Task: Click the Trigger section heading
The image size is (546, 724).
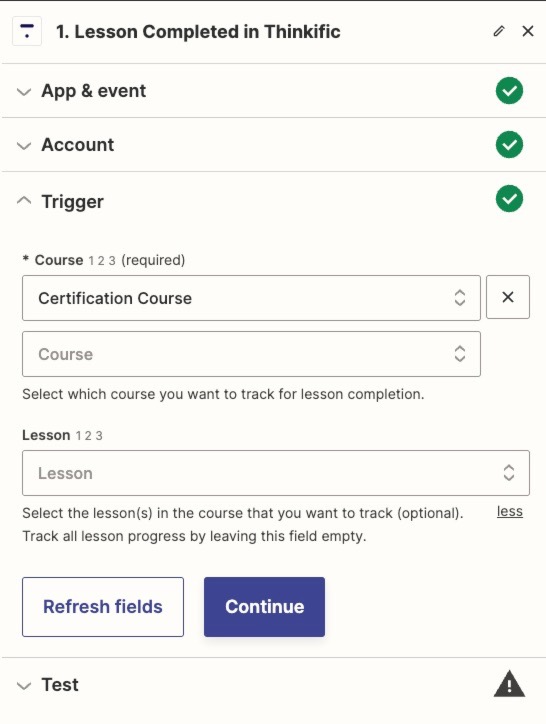Action: 73,202
